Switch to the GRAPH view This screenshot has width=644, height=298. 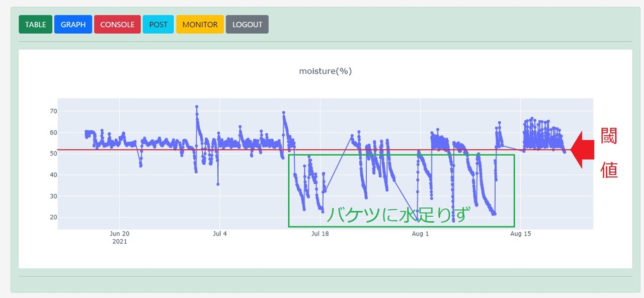73,24
